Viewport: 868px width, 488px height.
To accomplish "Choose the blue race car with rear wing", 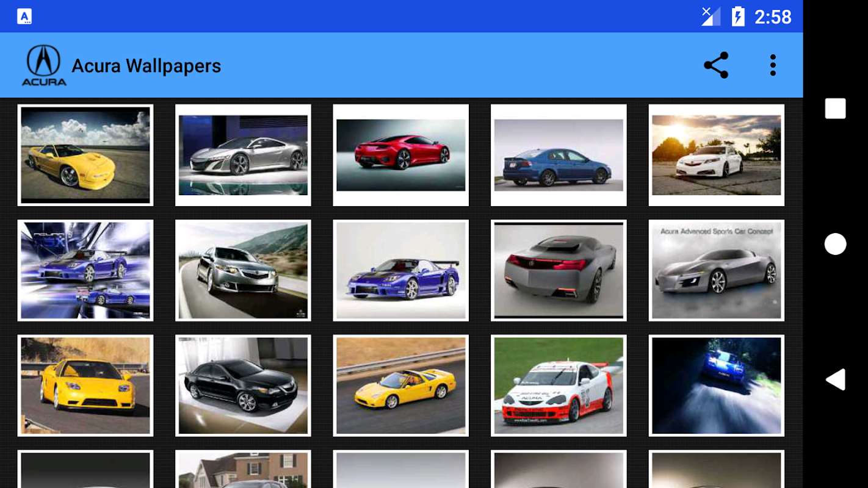I will tap(401, 270).
